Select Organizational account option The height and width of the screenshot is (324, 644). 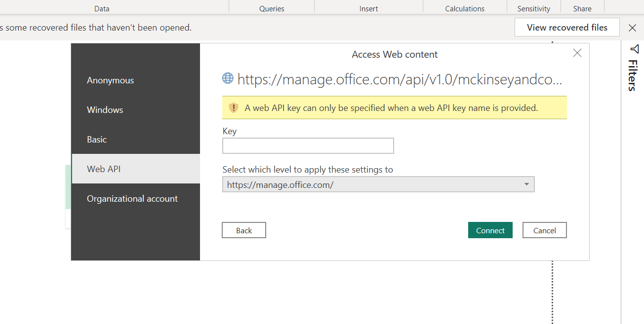(x=136, y=199)
